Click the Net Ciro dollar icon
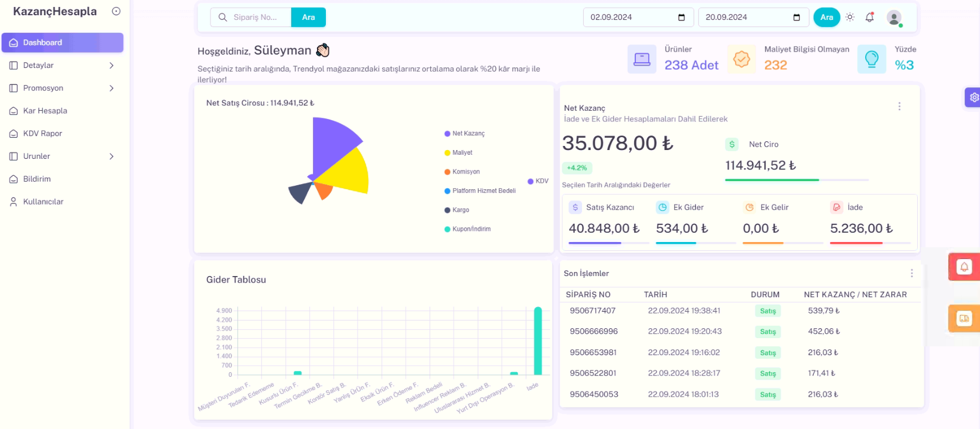Image resolution: width=980 pixels, height=429 pixels. tap(732, 144)
